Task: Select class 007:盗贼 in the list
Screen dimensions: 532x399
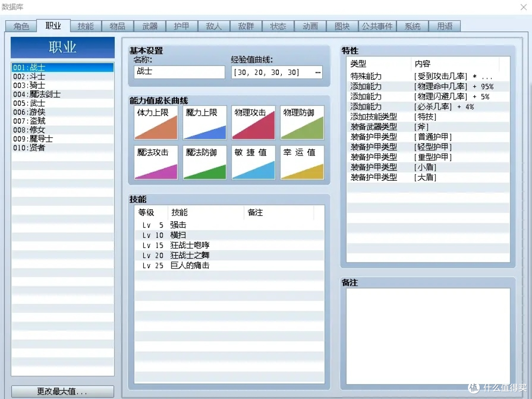Action: [63, 121]
